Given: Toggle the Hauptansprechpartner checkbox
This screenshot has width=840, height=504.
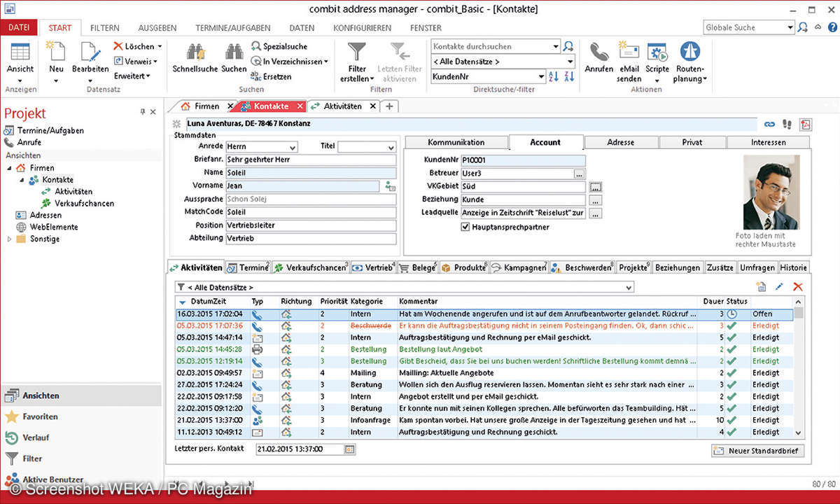Looking at the screenshot, I should 465,227.
